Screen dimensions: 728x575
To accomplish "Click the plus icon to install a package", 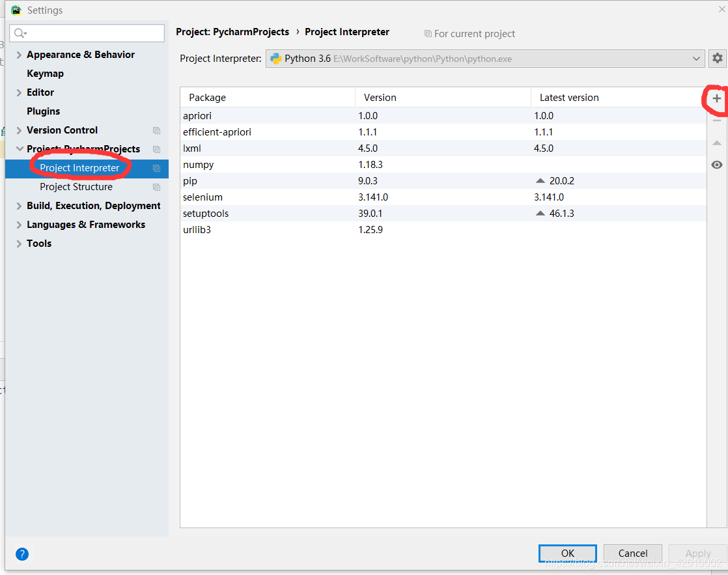I will pos(716,98).
